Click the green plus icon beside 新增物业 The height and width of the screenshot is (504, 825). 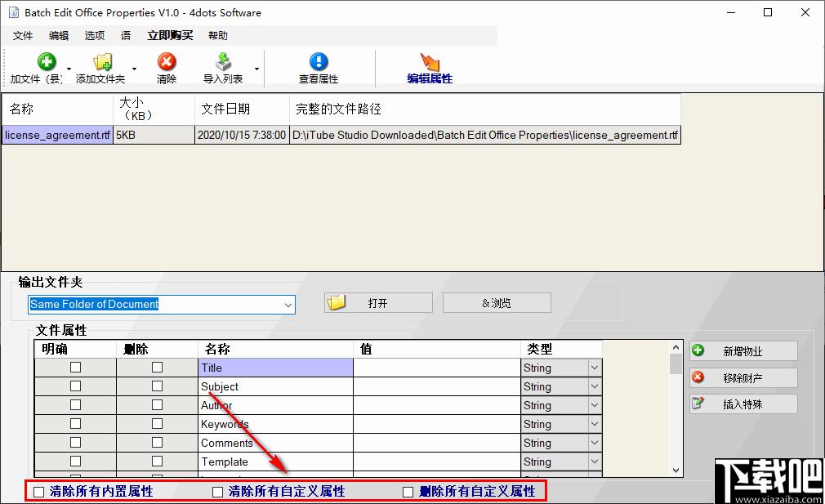pyautogui.click(x=698, y=350)
